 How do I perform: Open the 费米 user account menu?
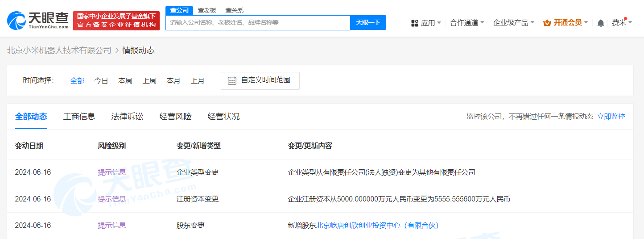622,23
